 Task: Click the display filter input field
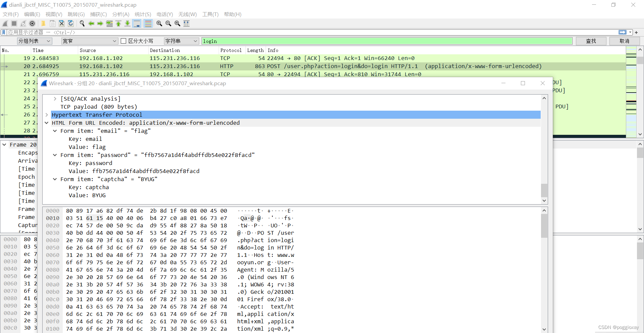pos(312,32)
